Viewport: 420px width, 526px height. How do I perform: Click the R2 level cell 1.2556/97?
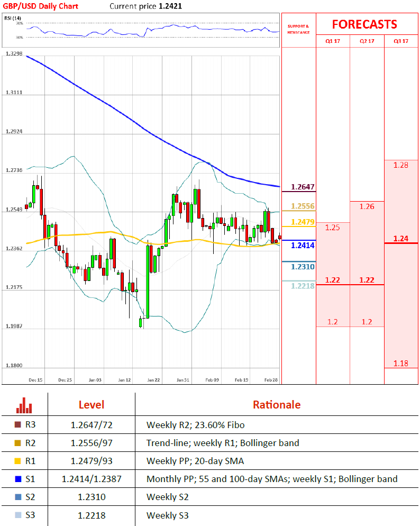click(x=92, y=443)
